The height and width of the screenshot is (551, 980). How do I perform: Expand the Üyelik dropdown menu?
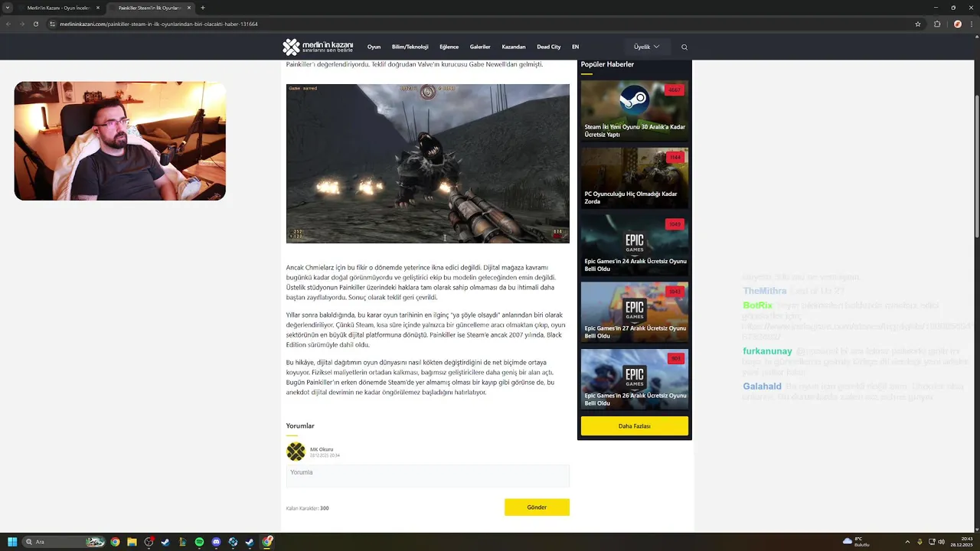(x=647, y=47)
